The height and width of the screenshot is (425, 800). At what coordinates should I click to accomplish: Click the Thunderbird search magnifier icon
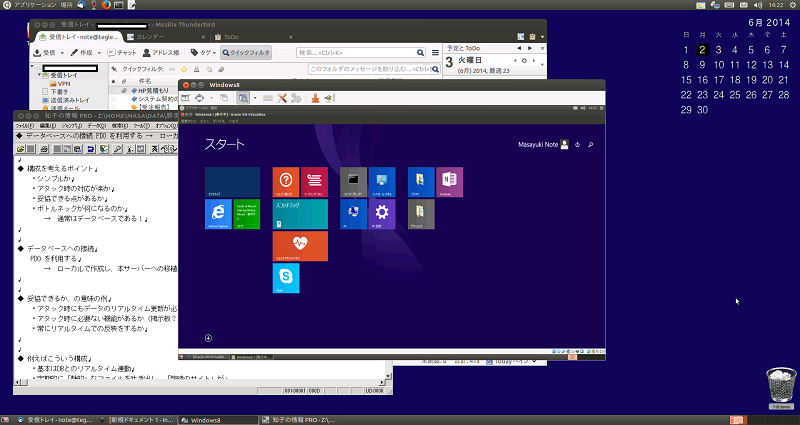(420, 53)
